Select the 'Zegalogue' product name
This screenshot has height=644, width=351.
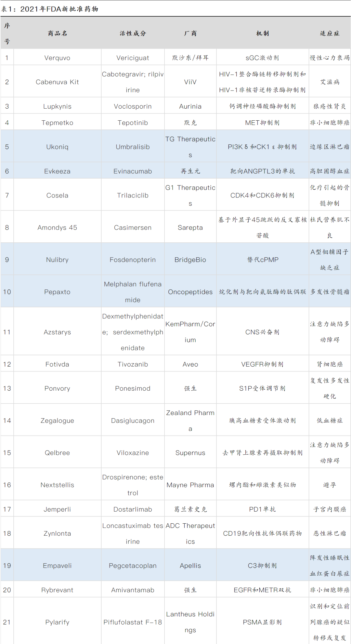57,421
